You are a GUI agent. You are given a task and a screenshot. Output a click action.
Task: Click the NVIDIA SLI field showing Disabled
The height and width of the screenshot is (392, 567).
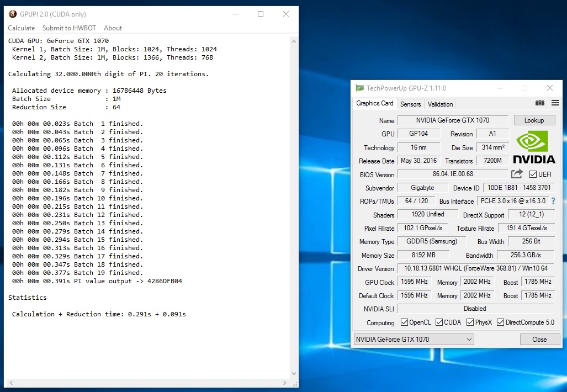pyautogui.click(x=476, y=309)
